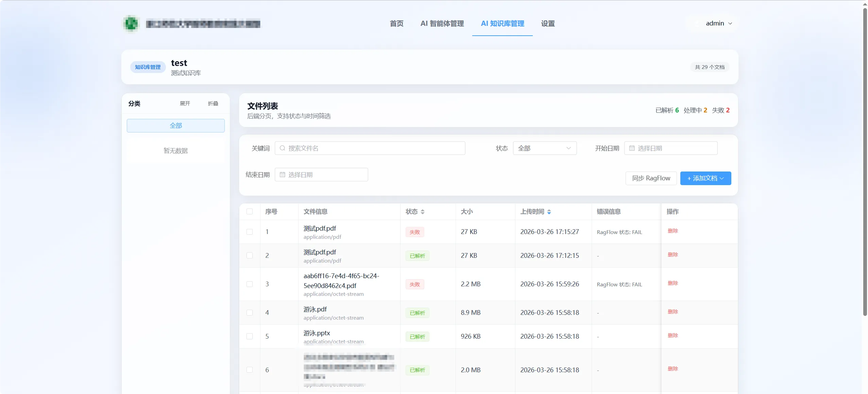Open the AI 智能体管理 nav tab
The image size is (868, 394).
tap(442, 23)
